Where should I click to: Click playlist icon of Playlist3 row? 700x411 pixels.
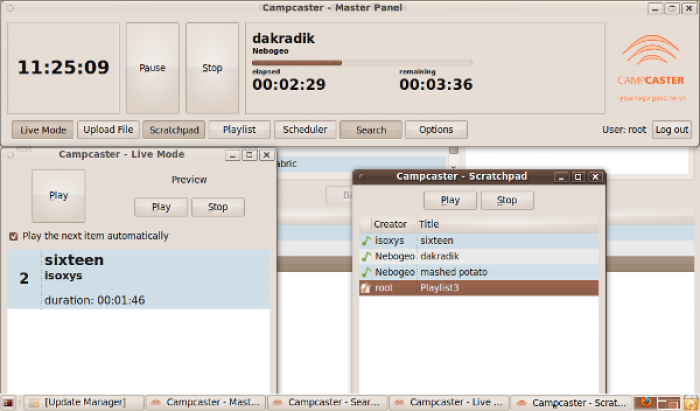point(366,288)
